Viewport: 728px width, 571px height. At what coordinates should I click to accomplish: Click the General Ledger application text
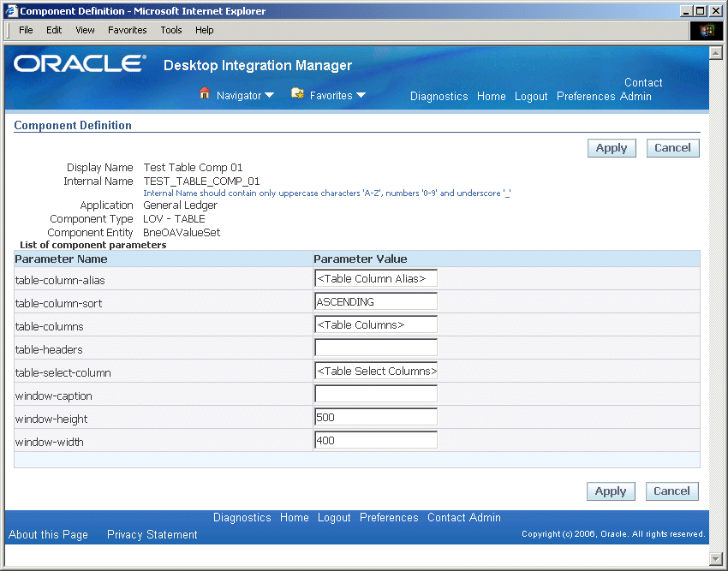(x=180, y=205)
